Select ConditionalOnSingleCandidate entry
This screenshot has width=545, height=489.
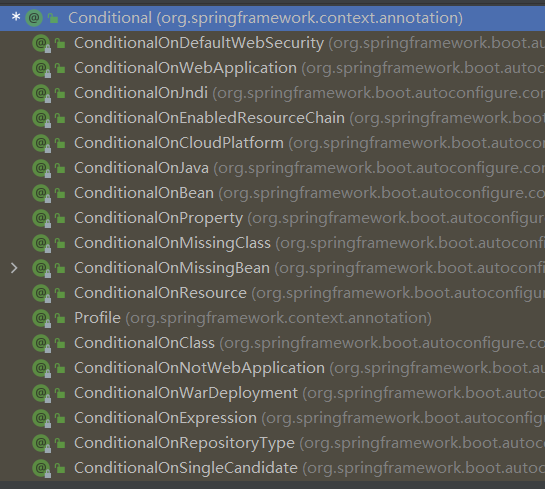point(272,468)
